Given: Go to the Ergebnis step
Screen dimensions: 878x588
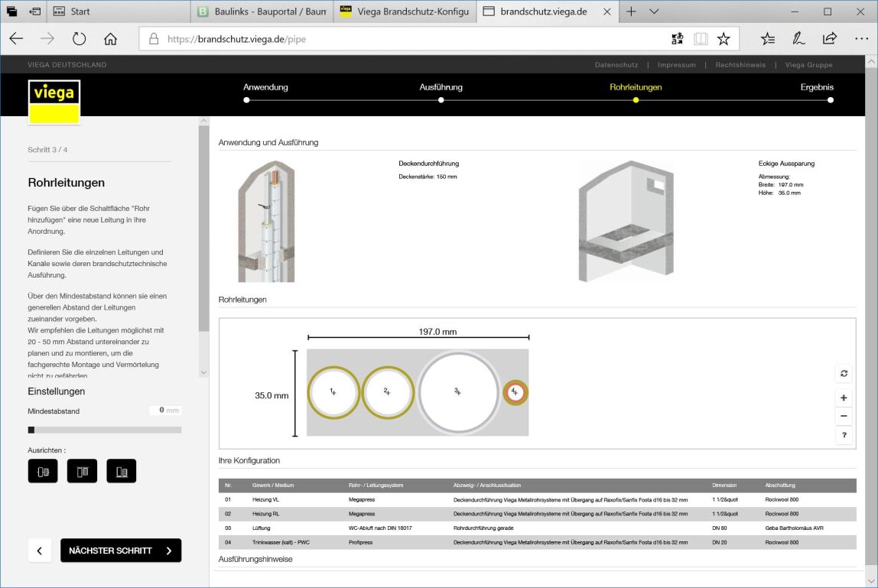Looking at the screenshot, I should click(817, 87).
